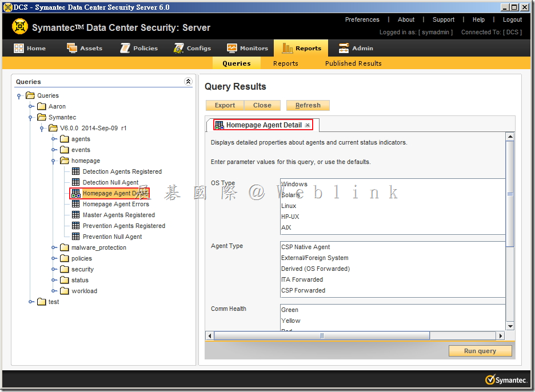535x392 pixels.
Task: Click the Configs icon
Action: coord(178,48)
